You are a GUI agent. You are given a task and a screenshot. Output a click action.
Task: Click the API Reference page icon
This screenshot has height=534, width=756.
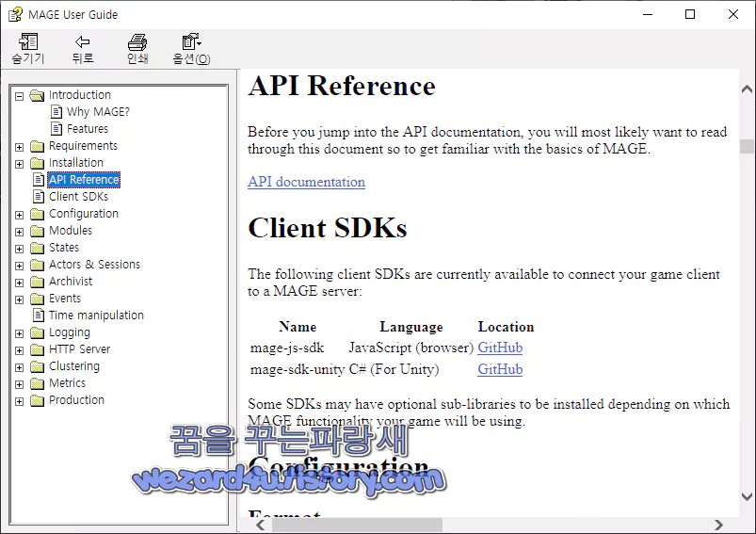click(39, 180)
